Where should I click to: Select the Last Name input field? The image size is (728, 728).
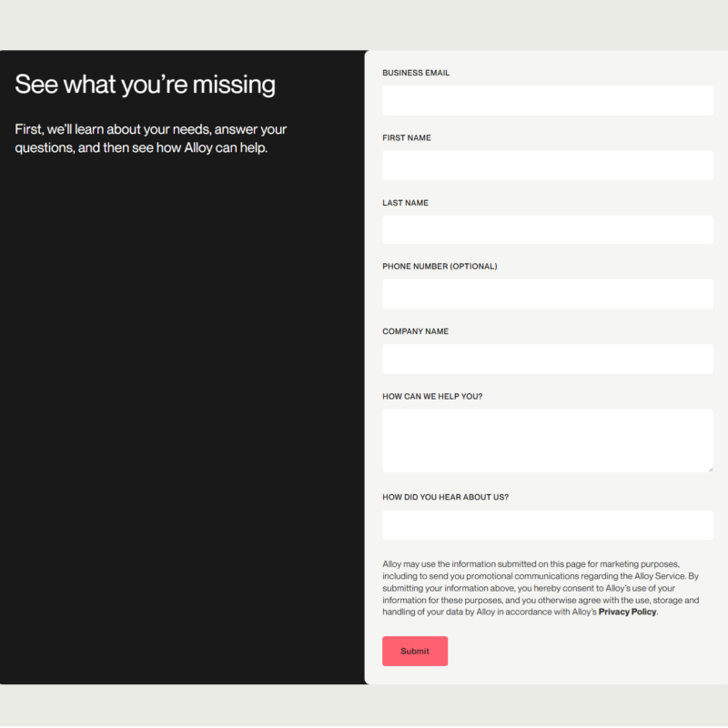(x=547, y=230)
